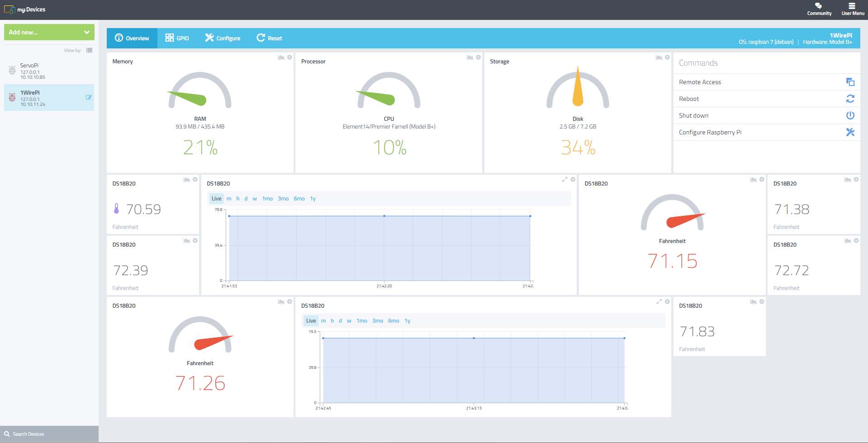This screenshot has width=868, height=443.
Task: Click the Shut down power icon
Action: 850,115
